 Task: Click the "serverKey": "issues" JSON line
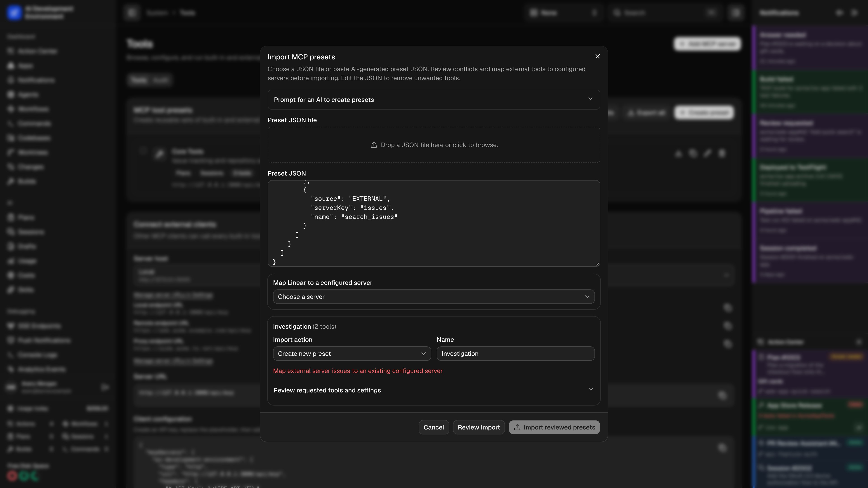pos(352,208)
